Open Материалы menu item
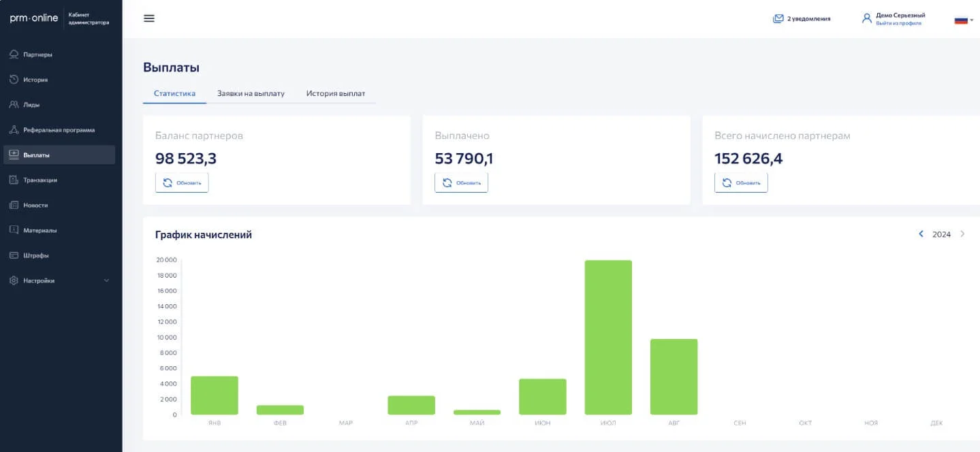 [x=59, y=230]
